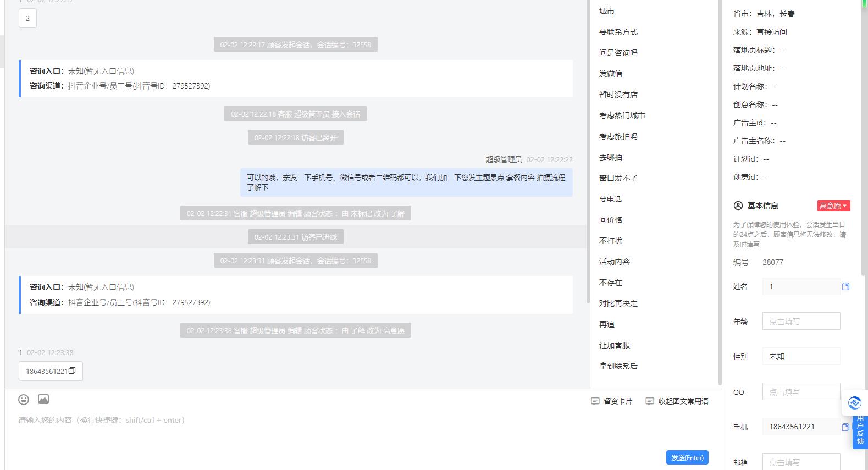The height and width of the screenshot is (470, 868).
Task: Click the quick phrases list scrollbar
Action: (x=720, y=192)
